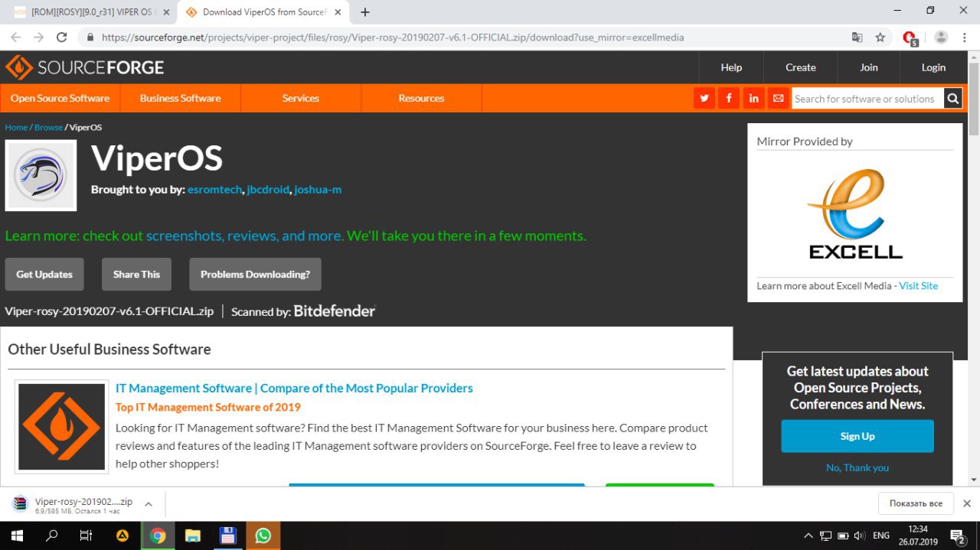Expand the download item options arrow
Image resolution: width=980 pixels, height=550 pixels.
coord(149,504)
